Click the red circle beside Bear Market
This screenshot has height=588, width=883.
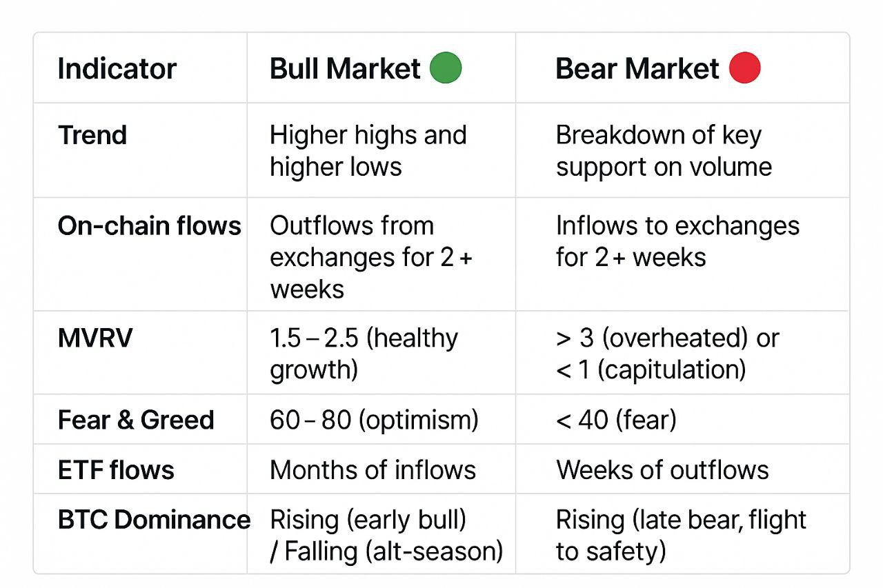tap(744, 69)
